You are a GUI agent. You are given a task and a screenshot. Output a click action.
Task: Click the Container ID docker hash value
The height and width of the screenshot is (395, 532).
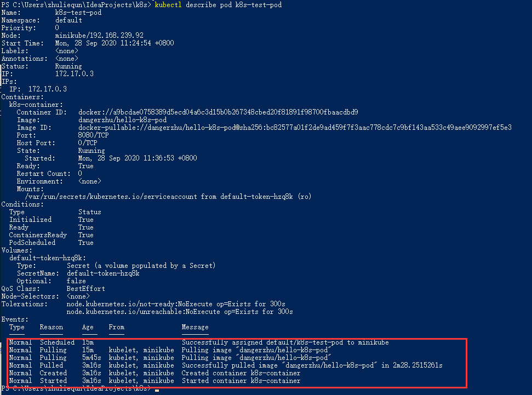(x=218, y=112)
